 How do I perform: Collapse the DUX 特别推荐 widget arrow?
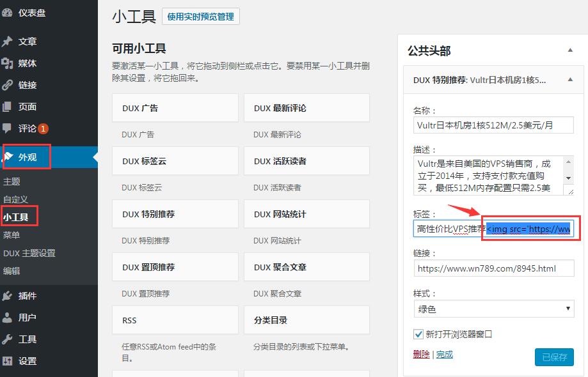(570, 80)
